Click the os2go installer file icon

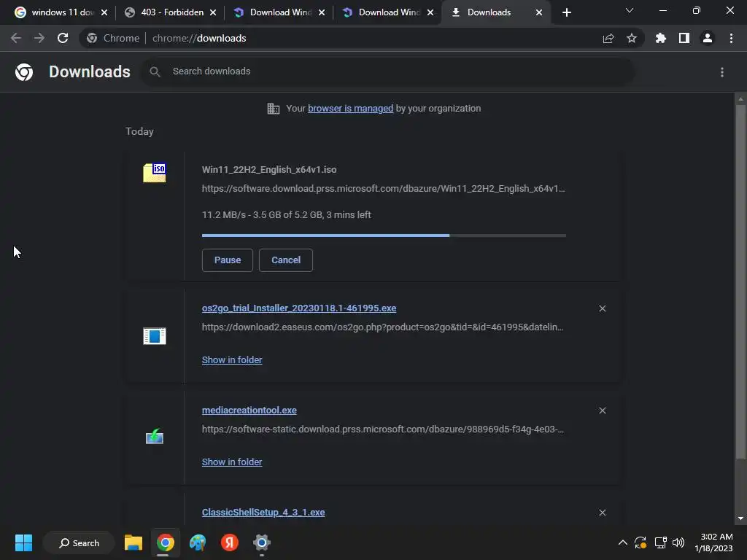[155, 335]
